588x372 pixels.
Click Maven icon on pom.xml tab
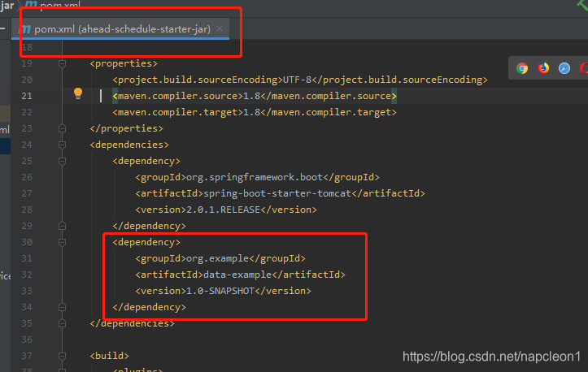click(x=25, y=29)
